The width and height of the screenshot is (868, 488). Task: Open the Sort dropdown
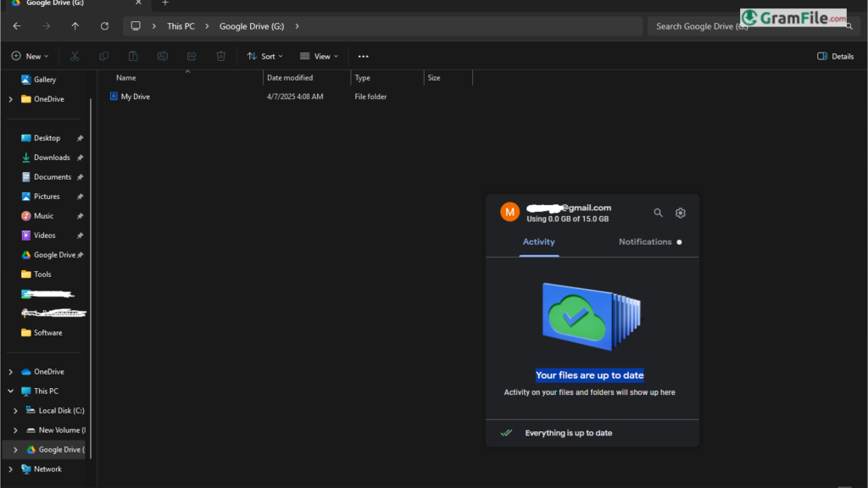pos(264,56)
